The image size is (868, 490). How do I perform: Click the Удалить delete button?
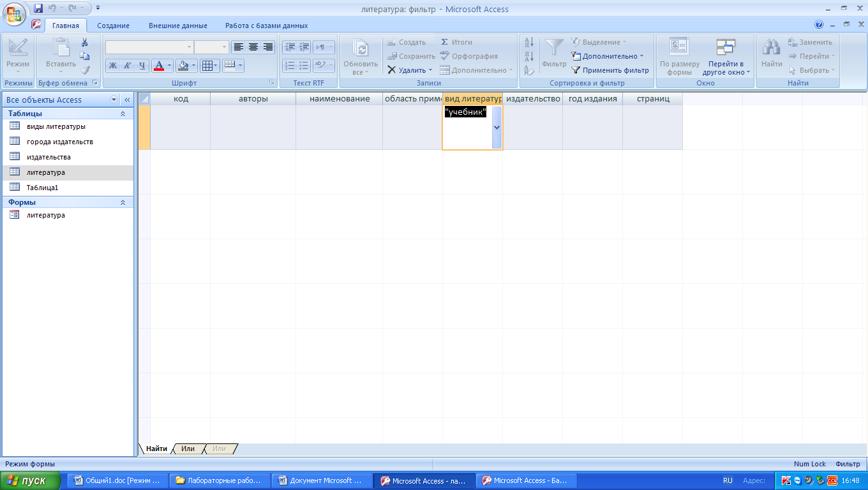click(x=410, y=70)
